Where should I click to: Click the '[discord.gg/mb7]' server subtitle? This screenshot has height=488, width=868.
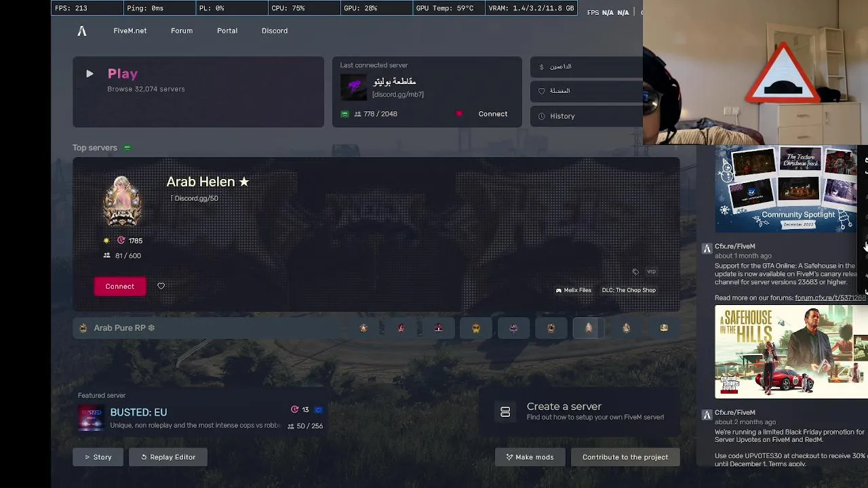398,94
